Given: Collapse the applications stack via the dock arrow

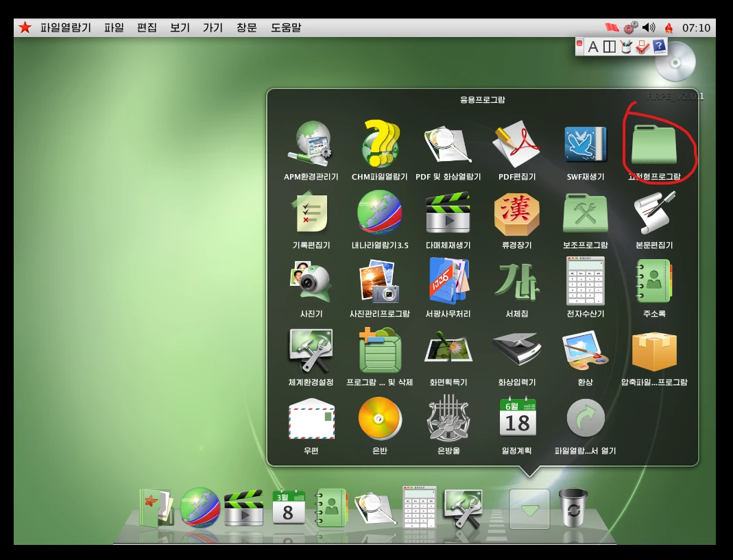Looking at the screenshot, I should (x=529, y=509).
